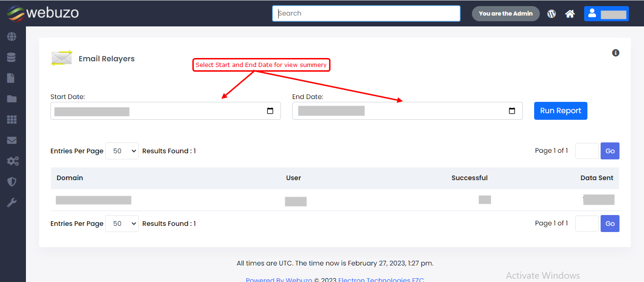Click the file document sidebar icon
The height and width of the screenshot is (282, 644).
11,78
